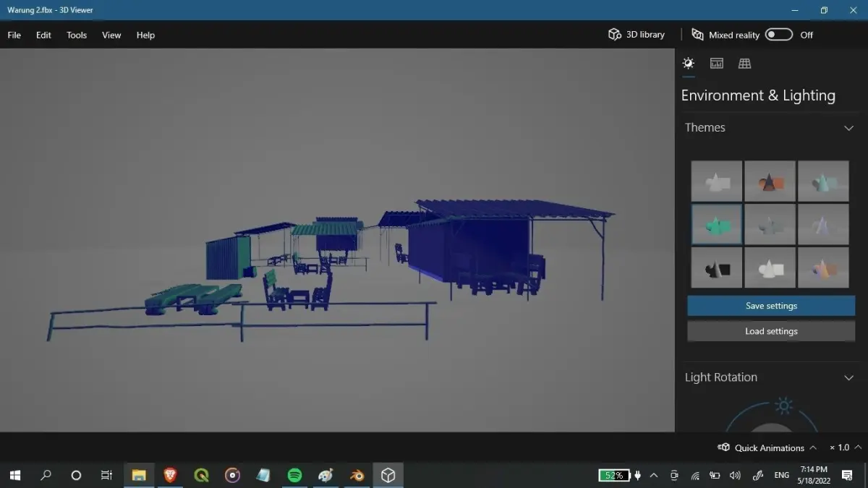Open the Help menu
The height and width of the screenshot is (488, 868).
[x=145, y=35]
